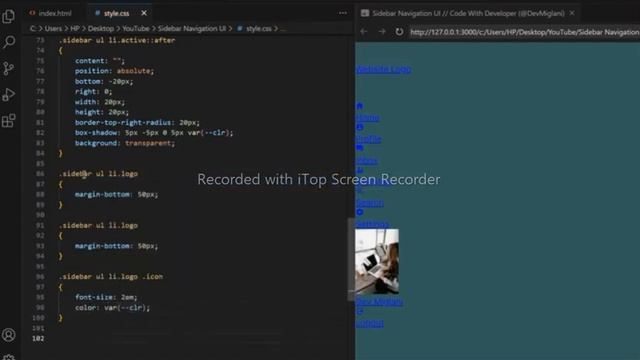Switch to the index.html editor tab
640x360 pixels.
coord(51,13)
